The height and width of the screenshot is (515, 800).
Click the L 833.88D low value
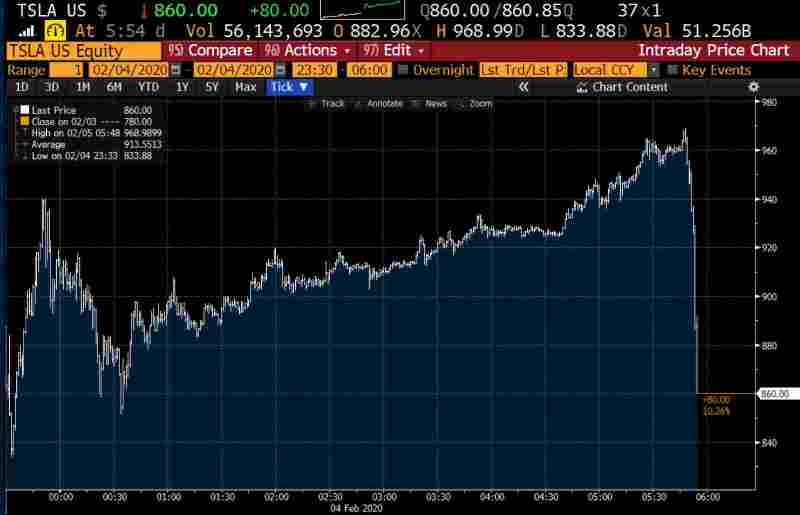[x=584, y=31]
